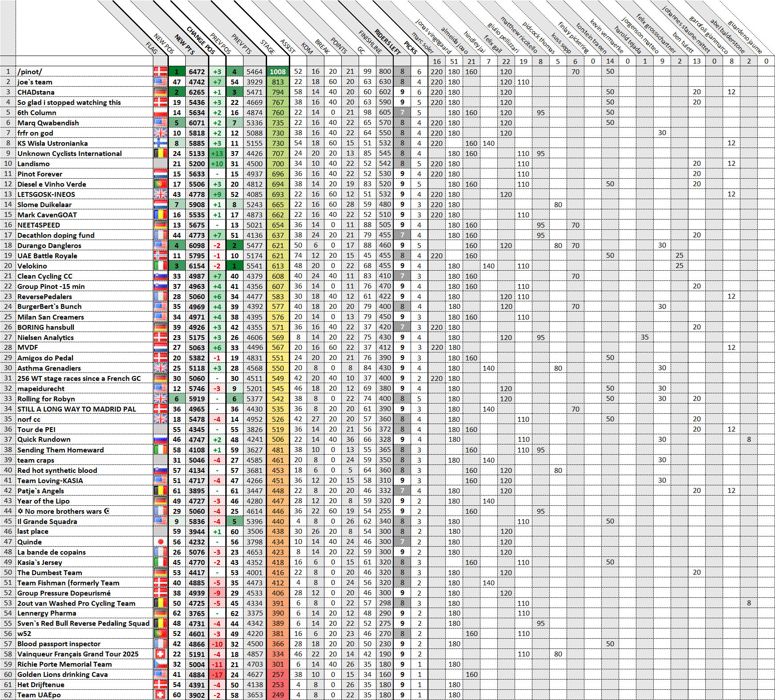The width and height of the screenshot is (775, 700).
Task: Select the flag for UAE Battle Royale
Action: pos(160,256)
